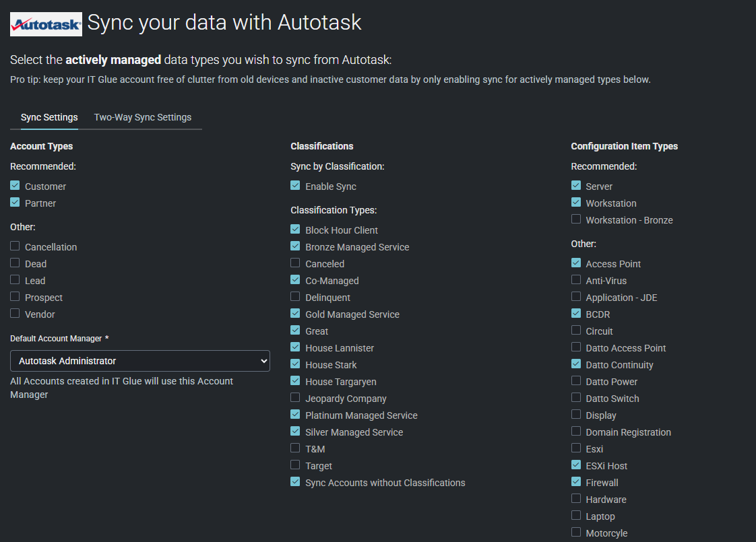Enable Datto Switch configuration type
The width and height of the screenshot is (756, 542).
[576, 398]
